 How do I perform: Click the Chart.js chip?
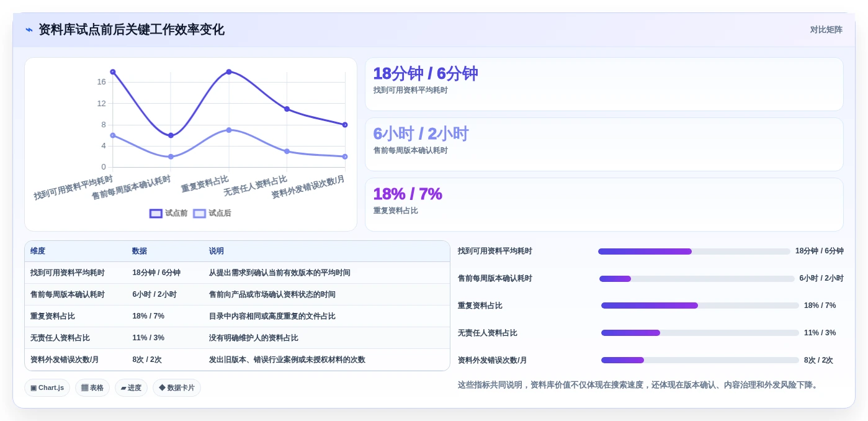coord(47,387)
